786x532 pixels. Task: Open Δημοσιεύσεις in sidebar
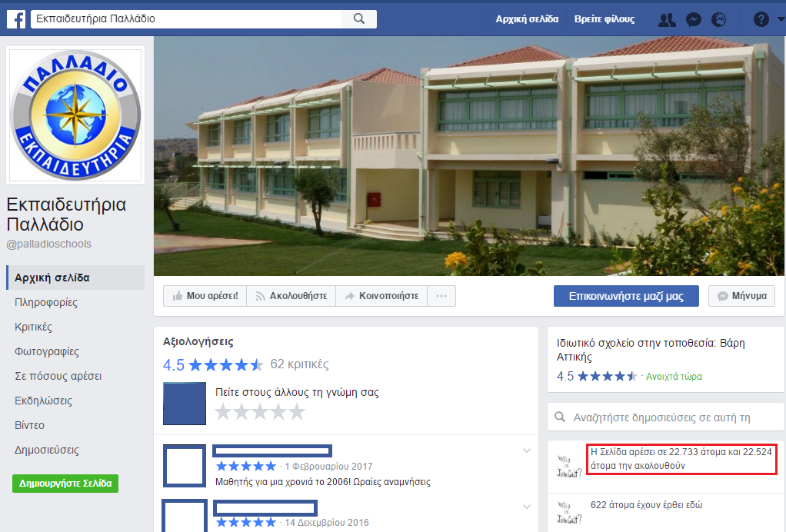tap(47, 449)
